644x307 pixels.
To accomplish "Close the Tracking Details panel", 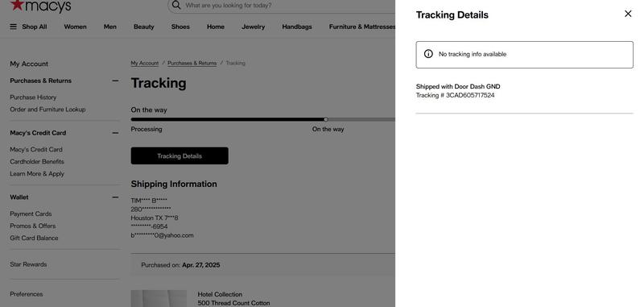I will tap(628, 14).
